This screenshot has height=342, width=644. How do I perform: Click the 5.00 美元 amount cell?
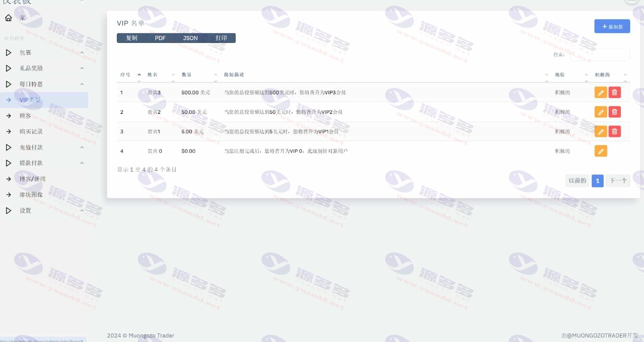pos(193,131)
